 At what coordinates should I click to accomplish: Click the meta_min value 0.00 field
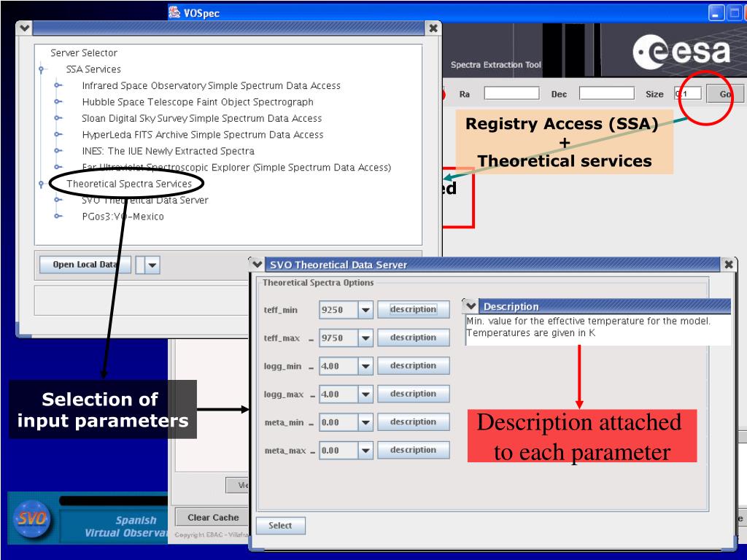[x=338, y=422]
